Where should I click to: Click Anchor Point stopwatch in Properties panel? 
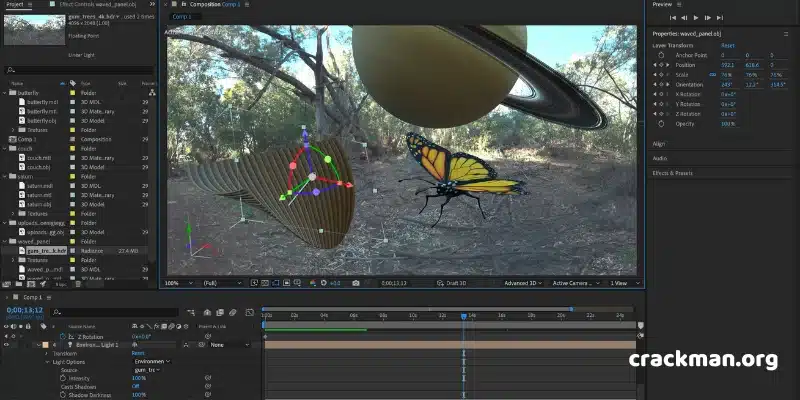point(661,55)
